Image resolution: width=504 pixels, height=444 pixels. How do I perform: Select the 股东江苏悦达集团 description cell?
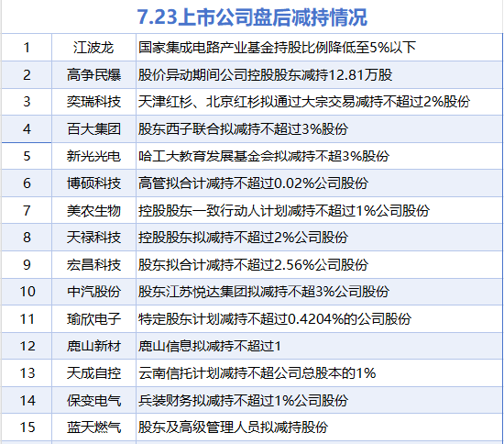(319, 292)
